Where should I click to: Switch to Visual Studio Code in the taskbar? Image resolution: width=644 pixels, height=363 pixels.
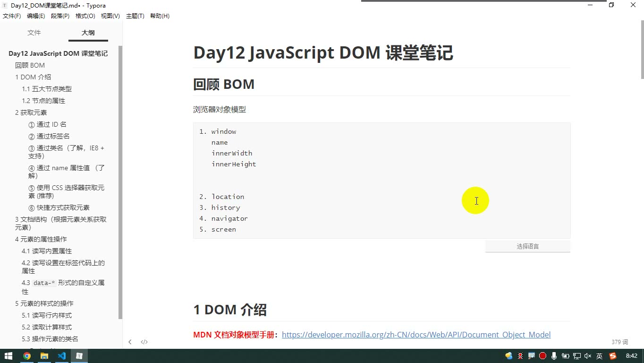62,356
